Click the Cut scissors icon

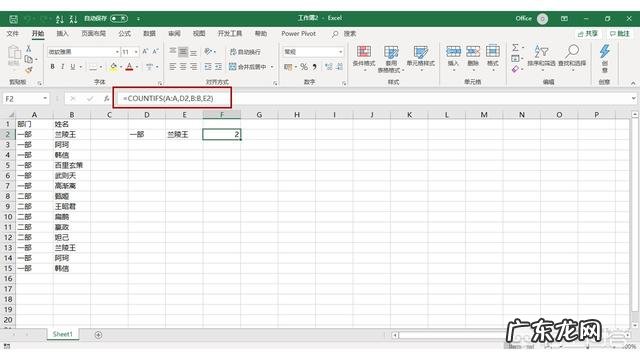tap(29, 49)
